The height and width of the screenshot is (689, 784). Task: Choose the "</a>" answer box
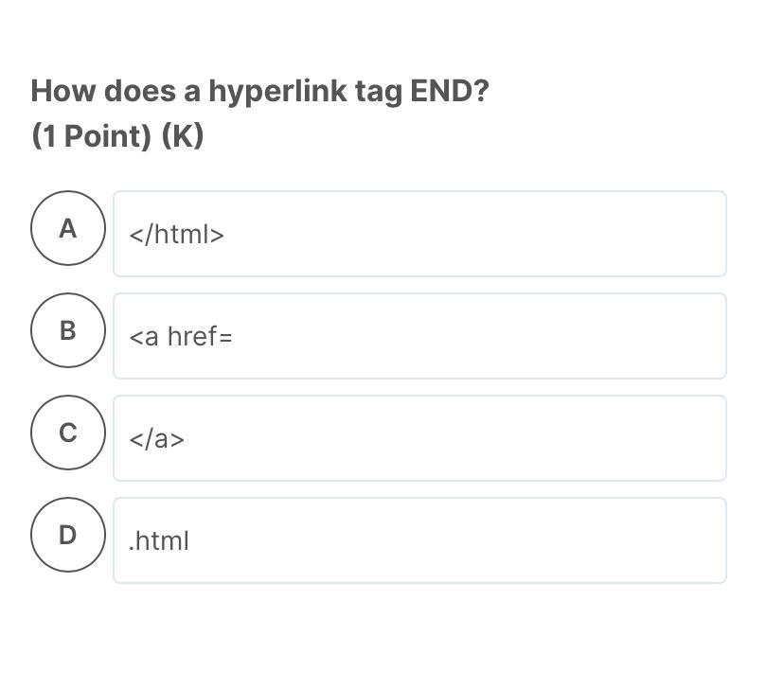[419, 438]
